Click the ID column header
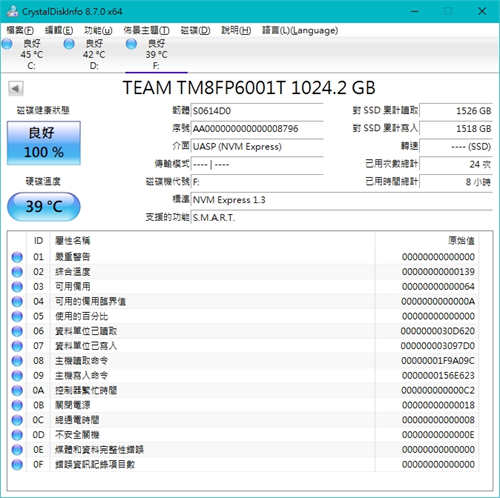 coord(38,240)
